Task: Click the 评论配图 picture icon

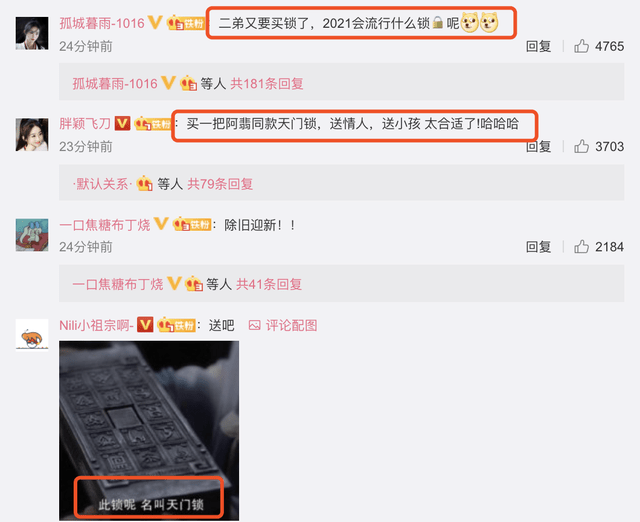Action: coord(255,325)
